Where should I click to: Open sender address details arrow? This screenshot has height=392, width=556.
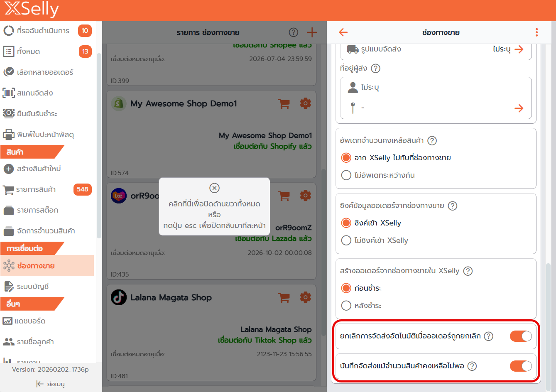(519, 108)
